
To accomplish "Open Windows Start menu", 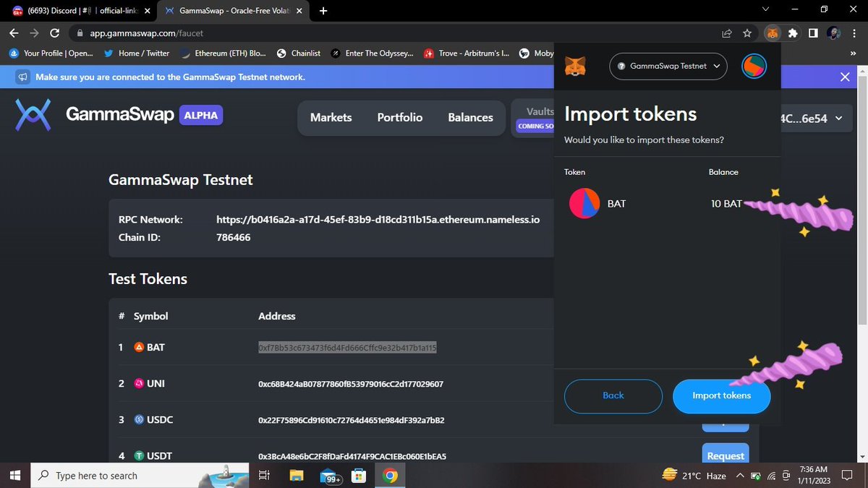I will click(14, 475).
